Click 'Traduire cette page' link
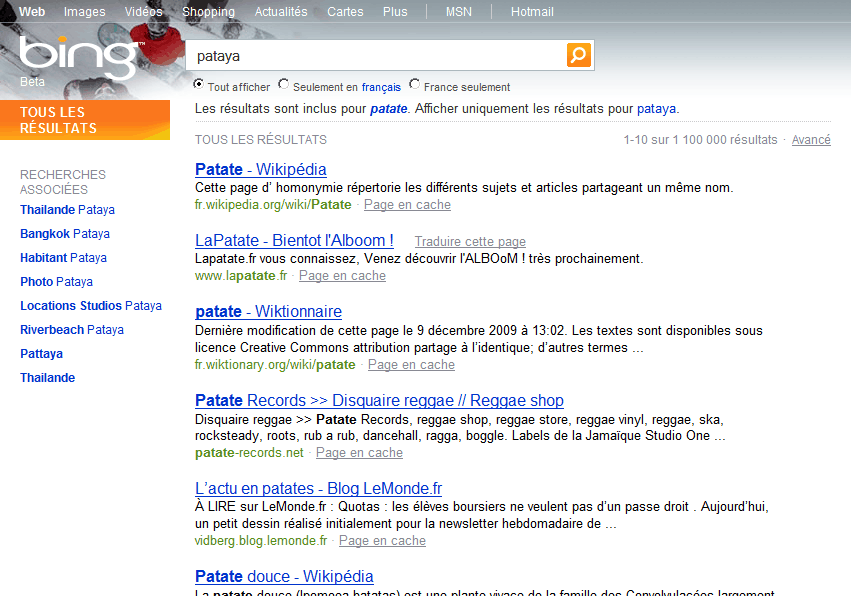Viewport: 851px width, 596px height. [x=470, y=241]
